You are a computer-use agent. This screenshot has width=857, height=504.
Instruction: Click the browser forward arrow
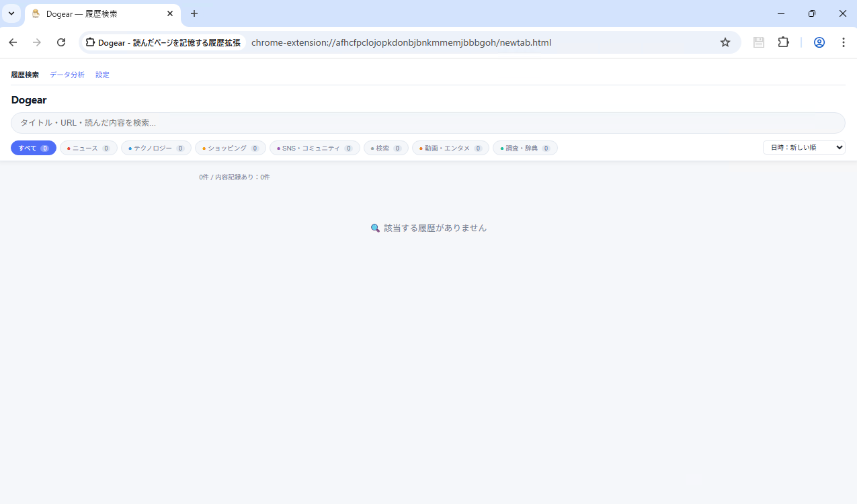point(37,42)
